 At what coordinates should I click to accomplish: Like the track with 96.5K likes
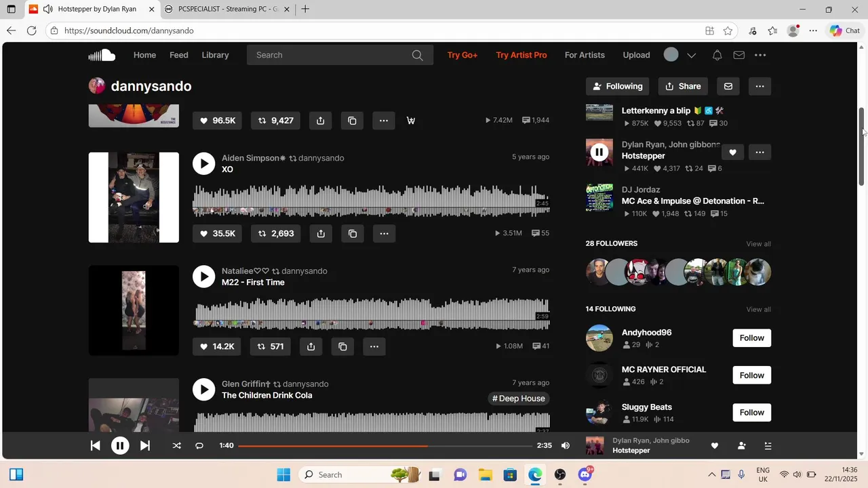point(218,121)
